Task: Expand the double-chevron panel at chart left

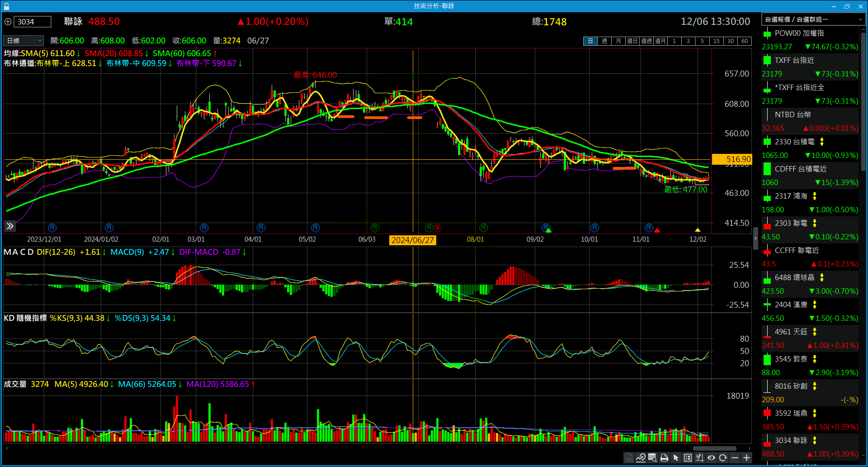Action: click(x=10, y=226)
